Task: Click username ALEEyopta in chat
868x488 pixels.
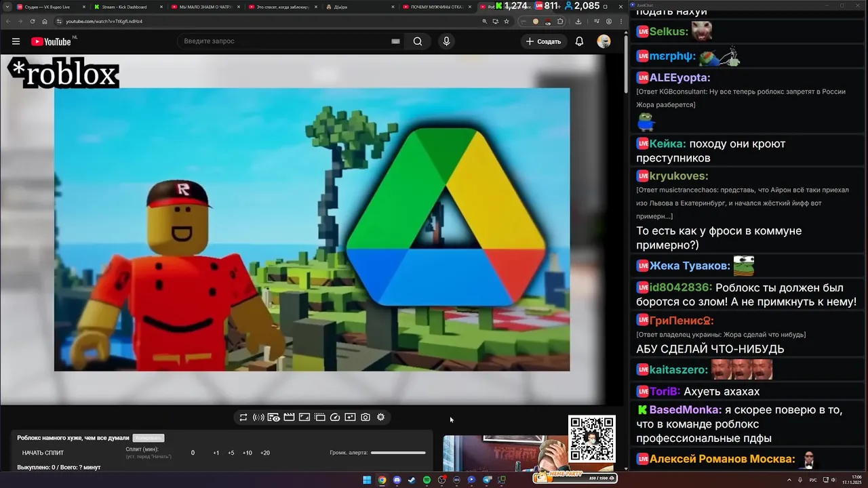Action: [x=679, y=78]
